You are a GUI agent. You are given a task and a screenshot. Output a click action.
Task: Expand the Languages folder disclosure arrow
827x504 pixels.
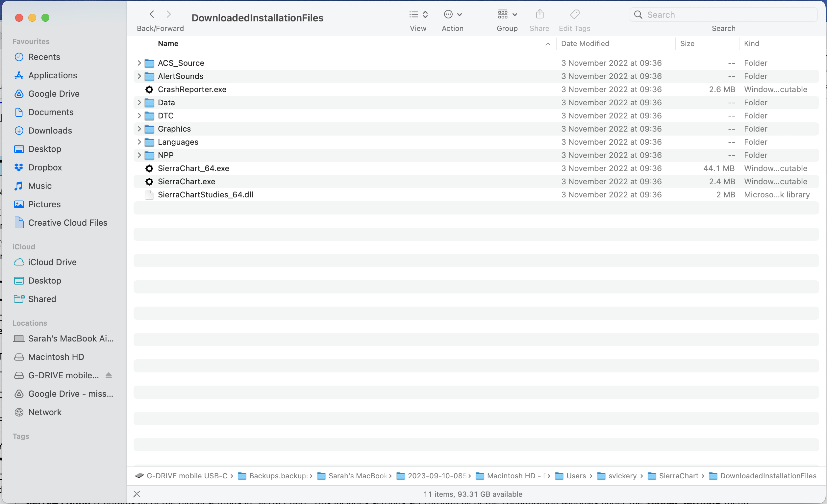139,142
